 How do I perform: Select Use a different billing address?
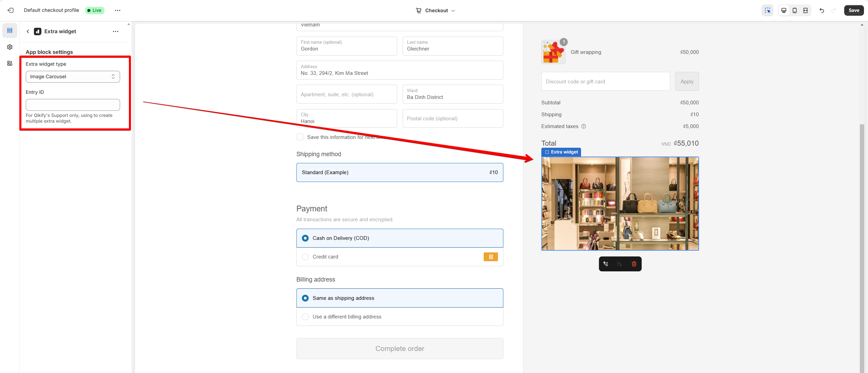coord(400,317)
